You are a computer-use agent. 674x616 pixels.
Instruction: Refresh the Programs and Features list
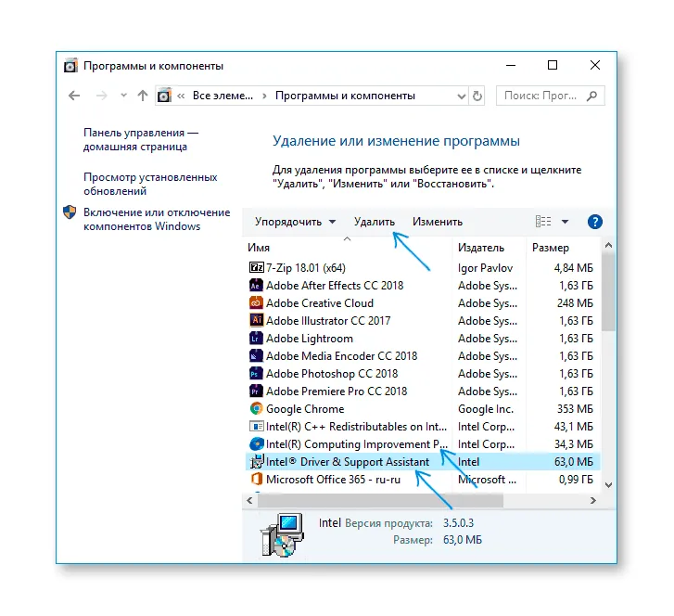tap(477, 96)
